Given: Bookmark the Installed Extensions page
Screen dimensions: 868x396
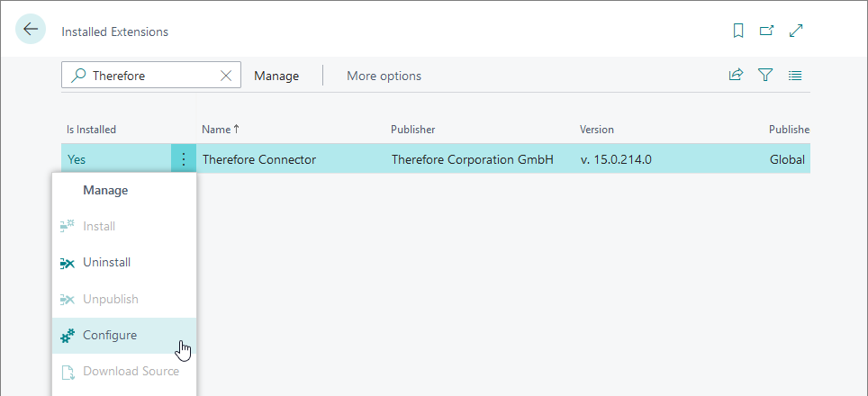Looking at the screenshot, I should [738, 31].
